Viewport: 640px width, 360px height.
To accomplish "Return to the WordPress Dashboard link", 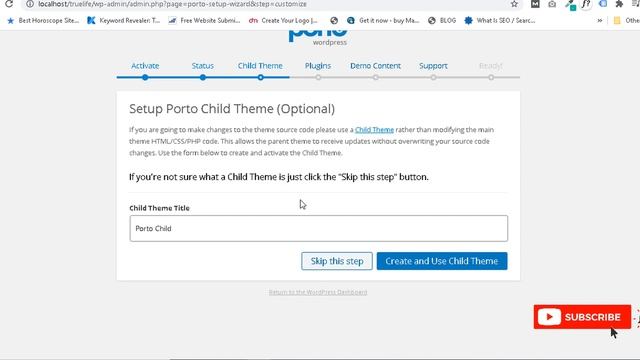I will click(x=318, y=292).
